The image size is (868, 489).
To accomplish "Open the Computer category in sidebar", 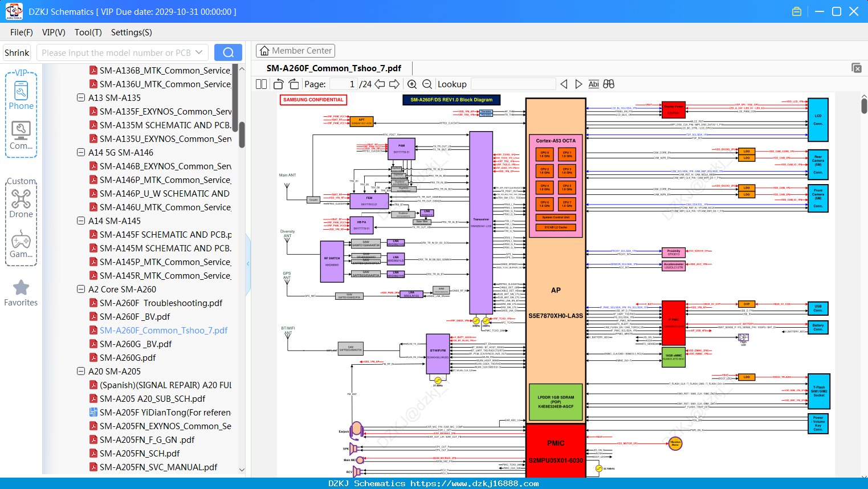I will tap(21, 136).
